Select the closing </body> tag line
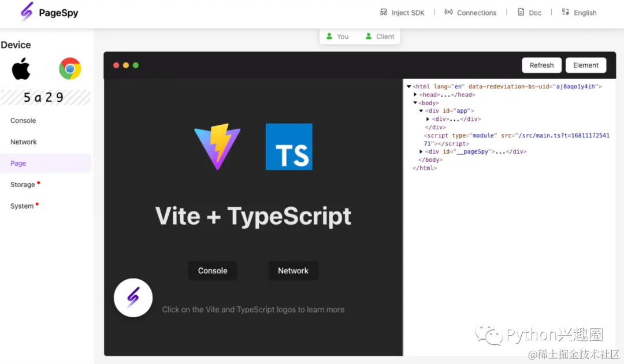The image size is (624, 364). pos(430,160)
